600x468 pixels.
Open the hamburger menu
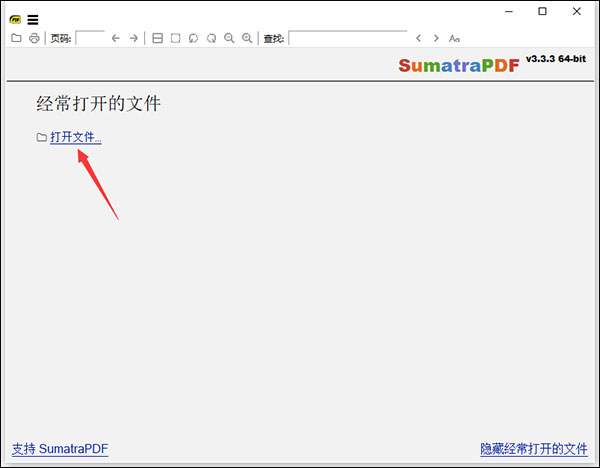pos(33,19)
